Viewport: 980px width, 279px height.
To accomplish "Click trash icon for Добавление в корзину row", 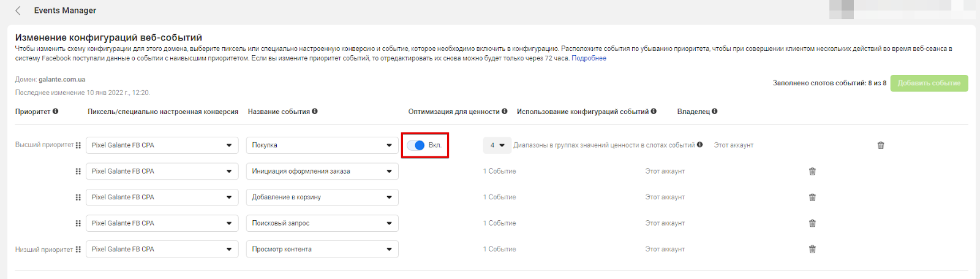I will (x=812, y=197).
